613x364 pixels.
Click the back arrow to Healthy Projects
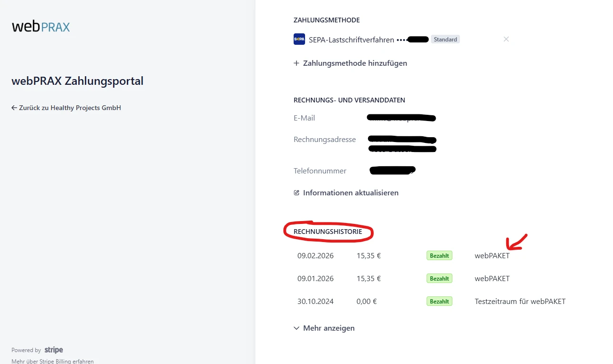click(x=14, y=108)
